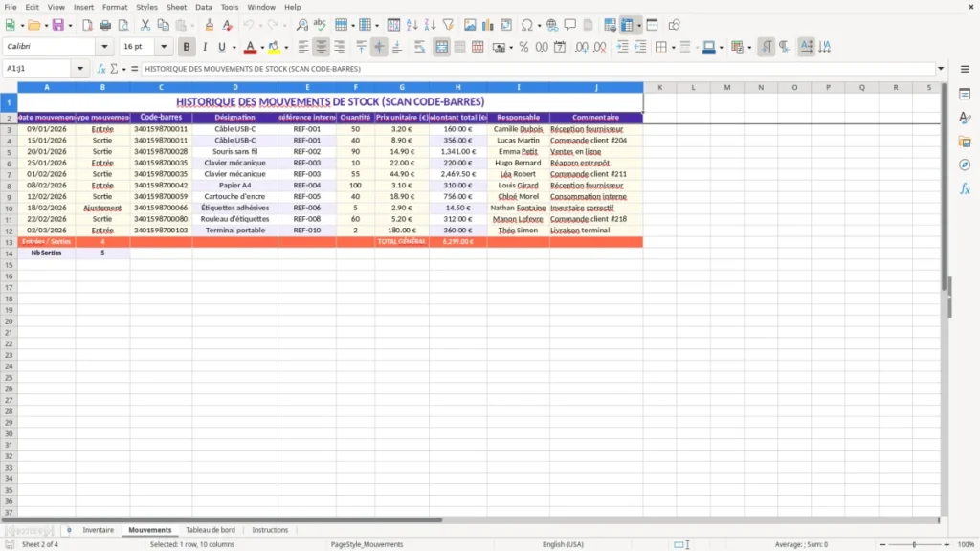The width and height of the screenshot is (980, 551).
Task: Open the font color dropdown arrow
Action: tap(262, 48)
